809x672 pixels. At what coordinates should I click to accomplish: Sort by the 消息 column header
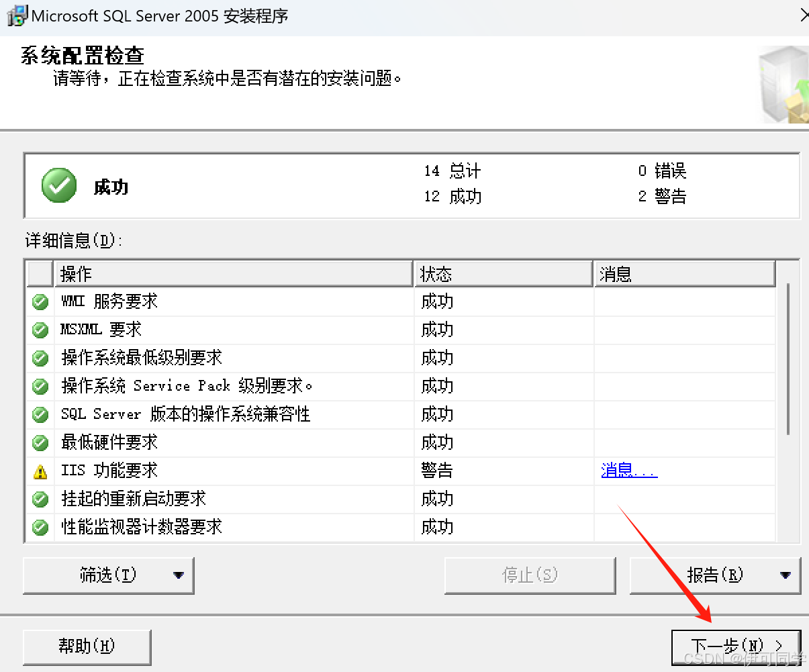(x=685, y=274)
